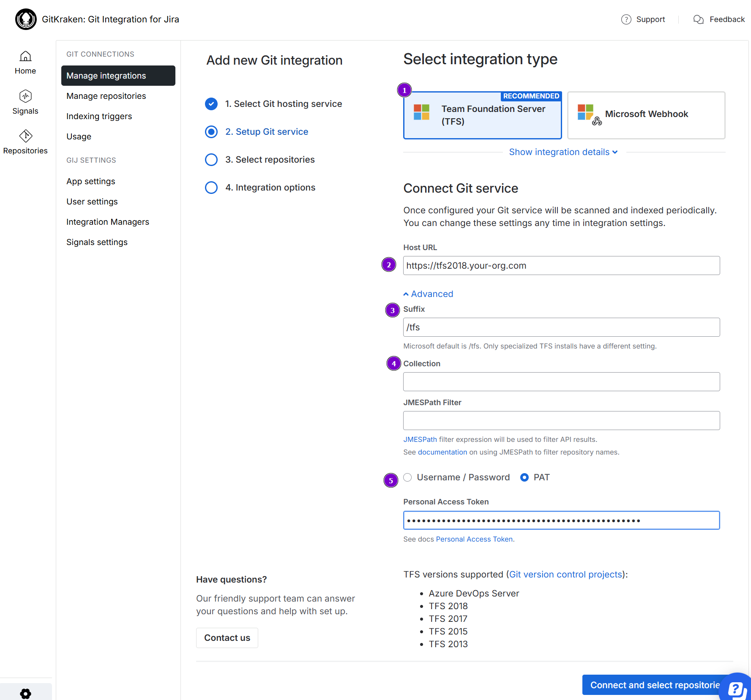Click the Collection input field

[x=561, y=382]
